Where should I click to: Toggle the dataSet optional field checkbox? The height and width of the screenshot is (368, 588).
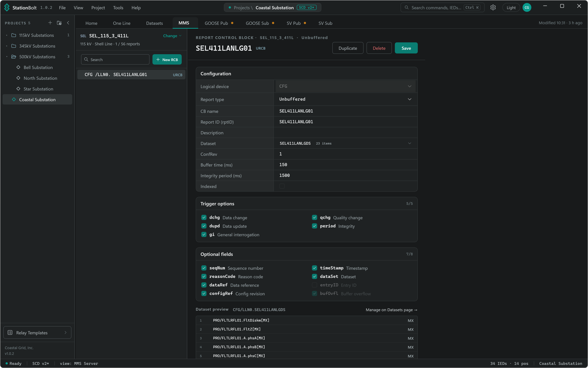tap(314, 276)
